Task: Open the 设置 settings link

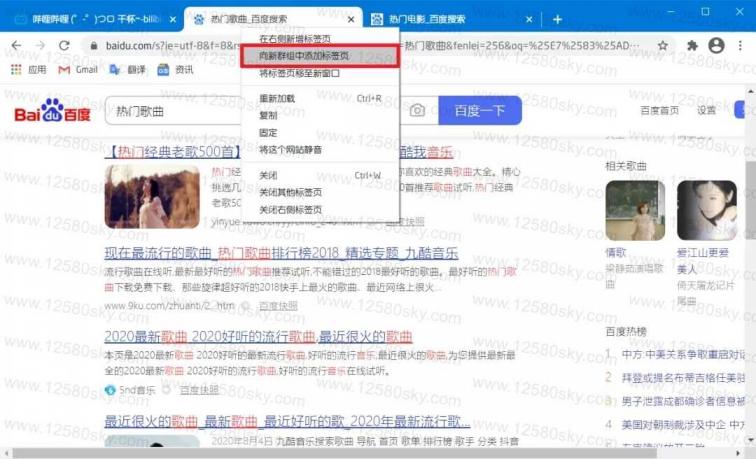Action: point(706,110)
